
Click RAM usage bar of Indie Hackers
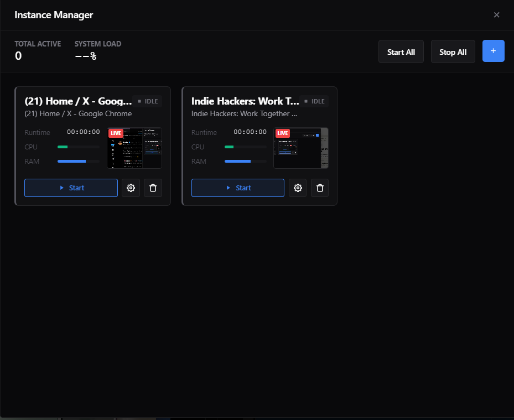[246, 162]
